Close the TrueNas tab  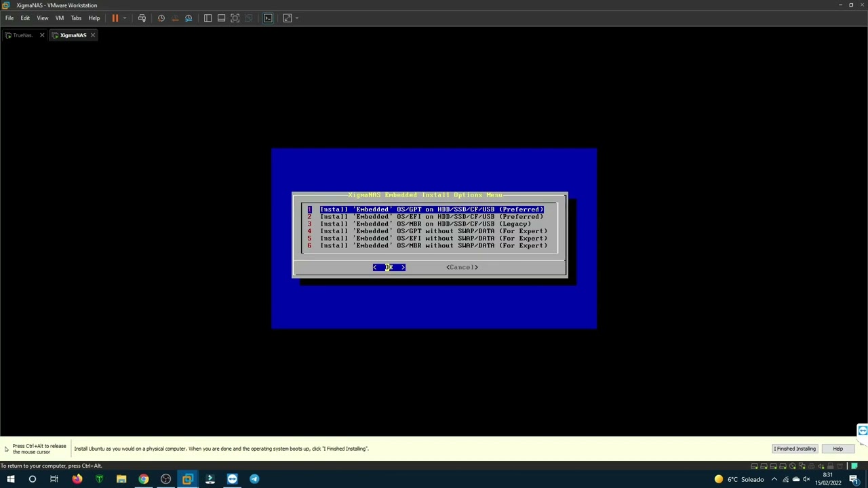click(42, 35)
